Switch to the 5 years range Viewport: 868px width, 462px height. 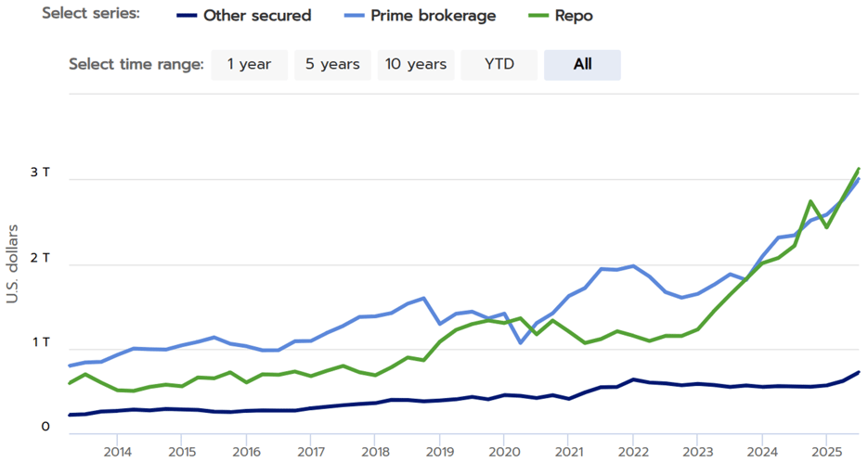pyautogui.click(x=332, y=65)
